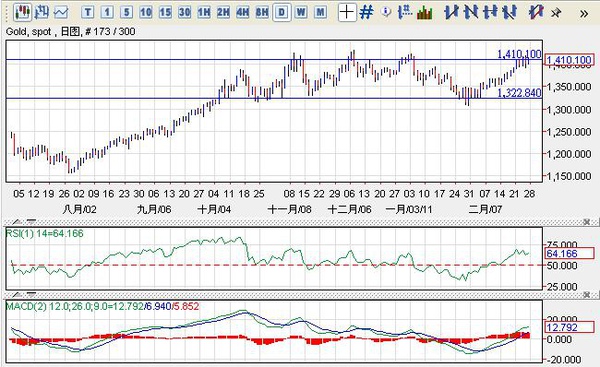Click the red-boxed 1,410.100 price axis tag
The image size is (600, 367).
click(569, 60)
